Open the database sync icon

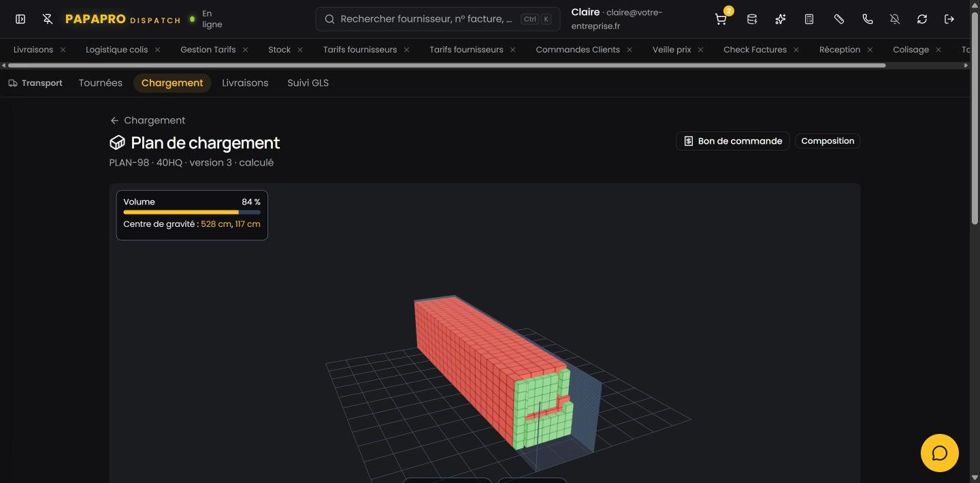[752, 19]
